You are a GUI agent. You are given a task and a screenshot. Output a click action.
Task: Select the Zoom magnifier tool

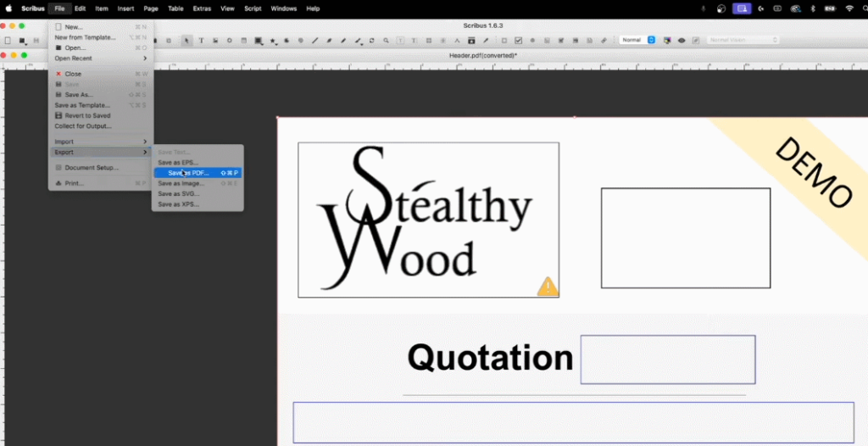pyautogui.click(x=386, y=41)
